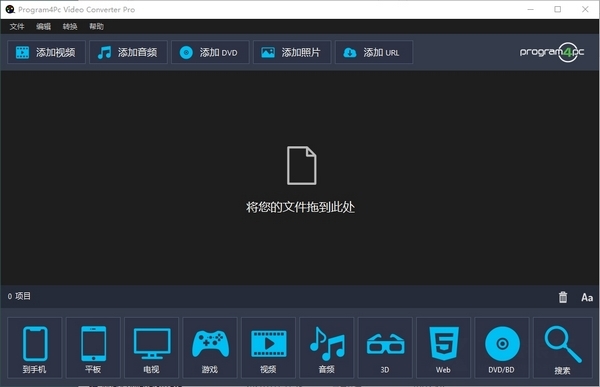
Task: Click the trash can delete icon
Action: coord(563,297)
